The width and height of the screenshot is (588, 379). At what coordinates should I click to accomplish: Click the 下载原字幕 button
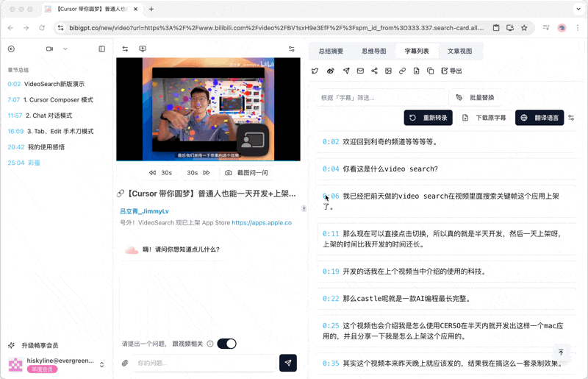coord(484,118)
